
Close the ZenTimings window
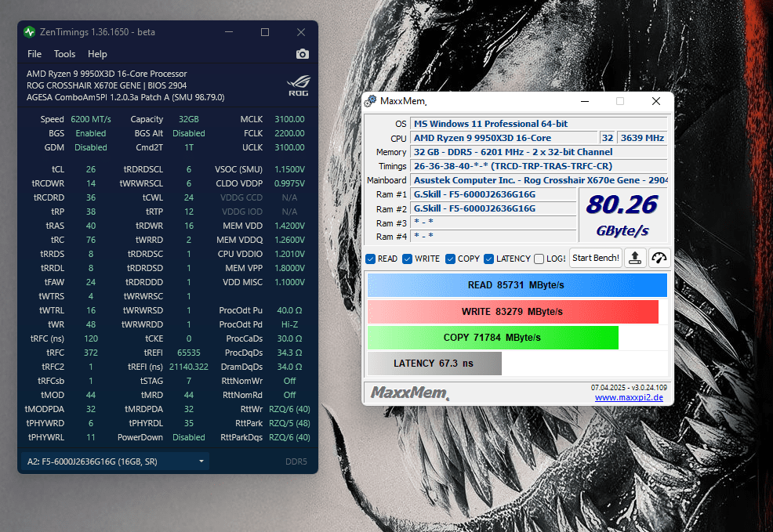tap(301, 32)
